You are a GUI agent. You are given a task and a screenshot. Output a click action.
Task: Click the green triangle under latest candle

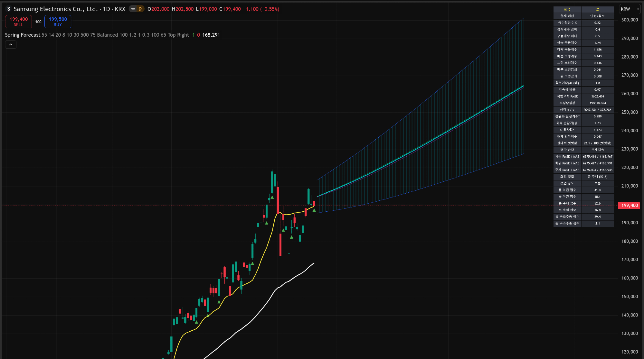(x=314, y=210)
